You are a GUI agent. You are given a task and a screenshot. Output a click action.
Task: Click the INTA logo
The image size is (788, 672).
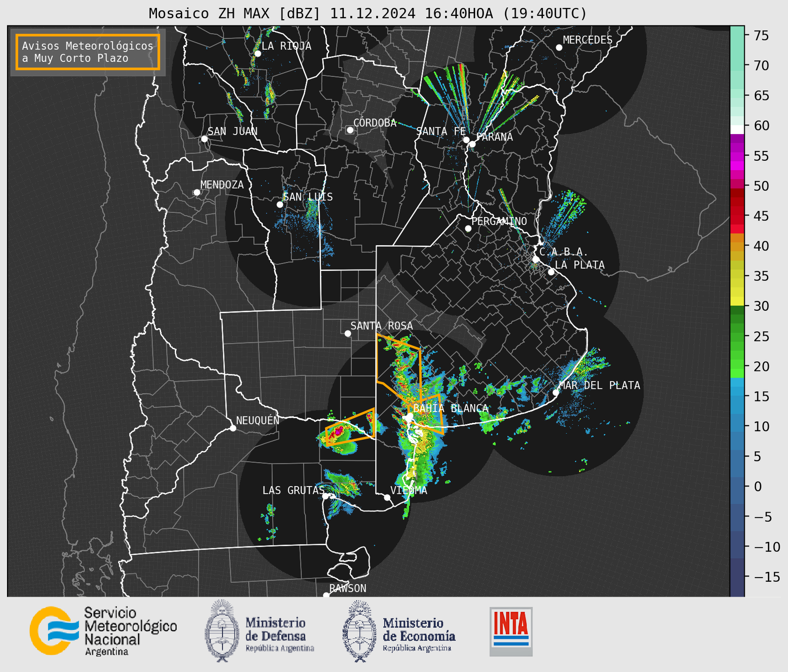tap(511, 631)
